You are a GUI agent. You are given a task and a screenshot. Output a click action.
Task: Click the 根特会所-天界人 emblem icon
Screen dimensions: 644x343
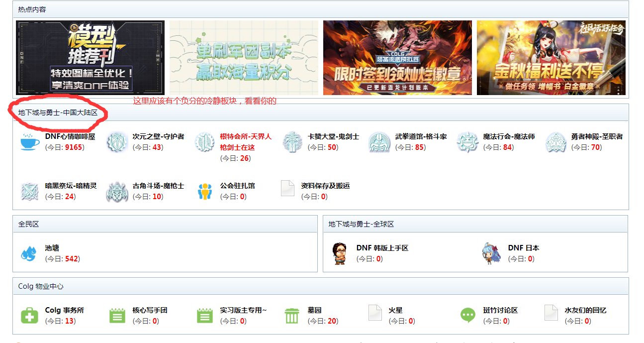(204, 142)
